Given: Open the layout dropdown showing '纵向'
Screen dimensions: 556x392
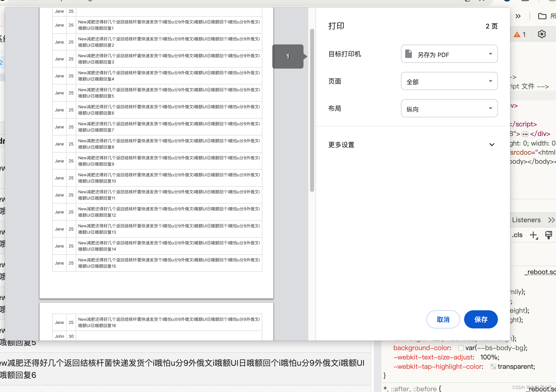Looking at the screenshot, I should pos(449,108).
